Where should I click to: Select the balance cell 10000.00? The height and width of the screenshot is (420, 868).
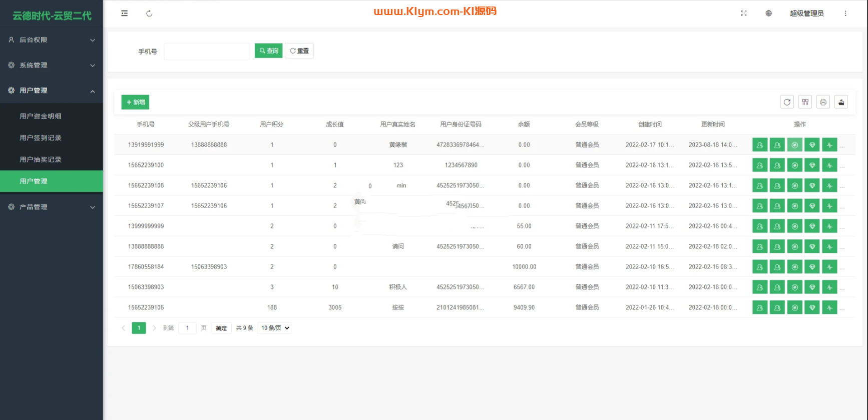[x=524, y=267]
